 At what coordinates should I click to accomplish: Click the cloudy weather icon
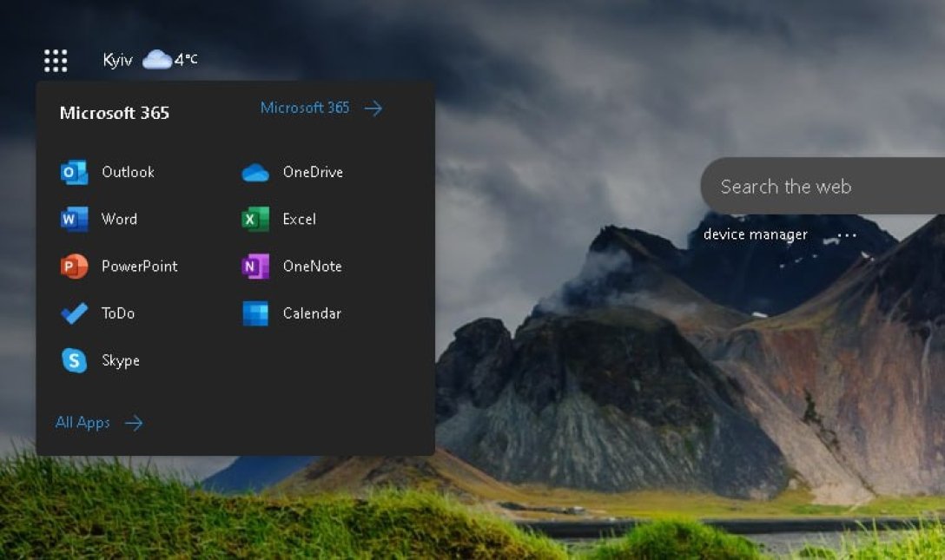[x=156, y=59]
